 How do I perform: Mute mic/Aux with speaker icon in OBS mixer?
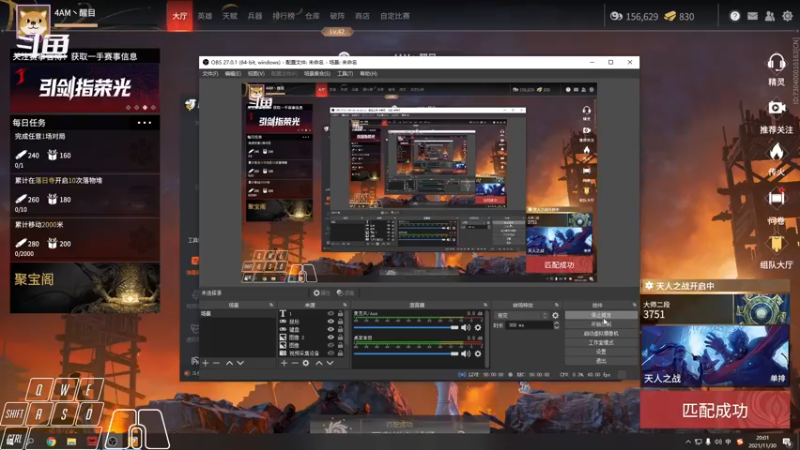(x=466, y=328)
